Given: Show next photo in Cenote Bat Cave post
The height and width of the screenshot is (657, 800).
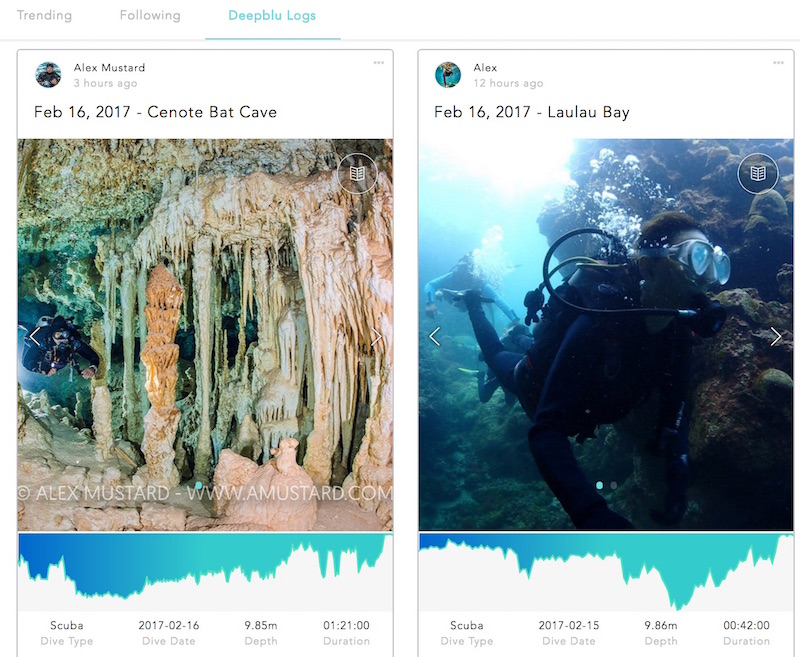Looking at the screenshot, I should click(376, 336).
